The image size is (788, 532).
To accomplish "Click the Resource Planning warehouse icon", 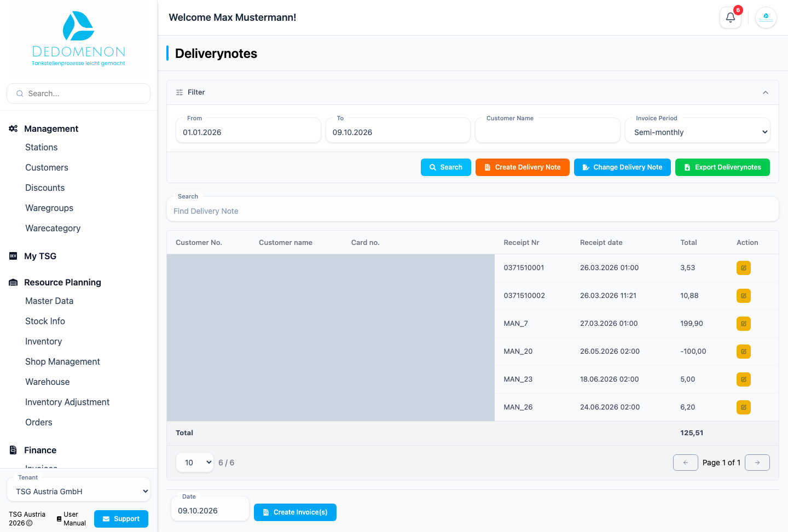I will (x=13, y=282).
